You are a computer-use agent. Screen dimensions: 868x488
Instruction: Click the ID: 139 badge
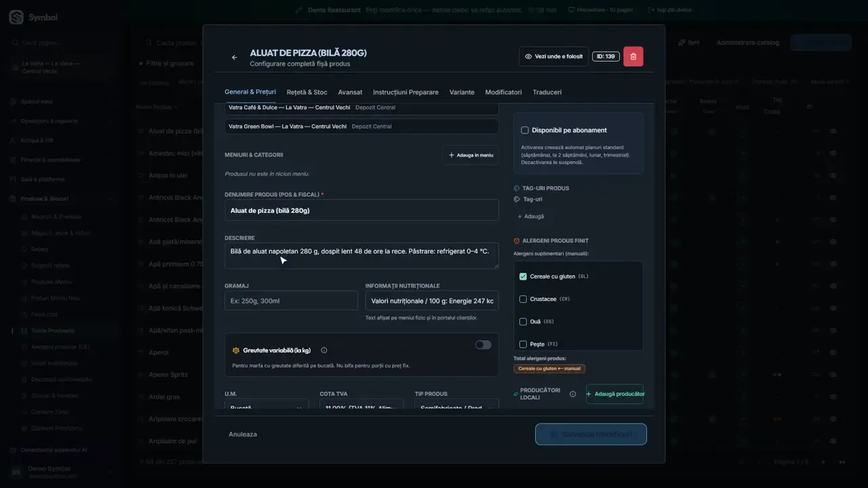(x=605, y=56)
